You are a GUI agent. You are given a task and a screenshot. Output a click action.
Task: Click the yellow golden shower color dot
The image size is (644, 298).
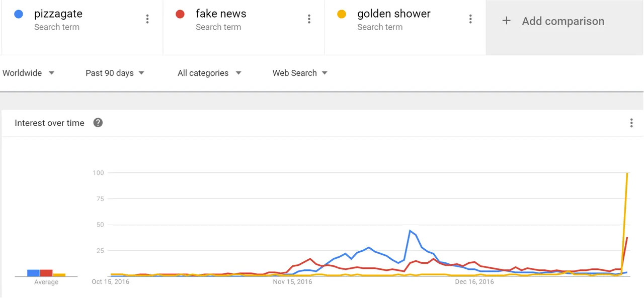click(342, 14)
